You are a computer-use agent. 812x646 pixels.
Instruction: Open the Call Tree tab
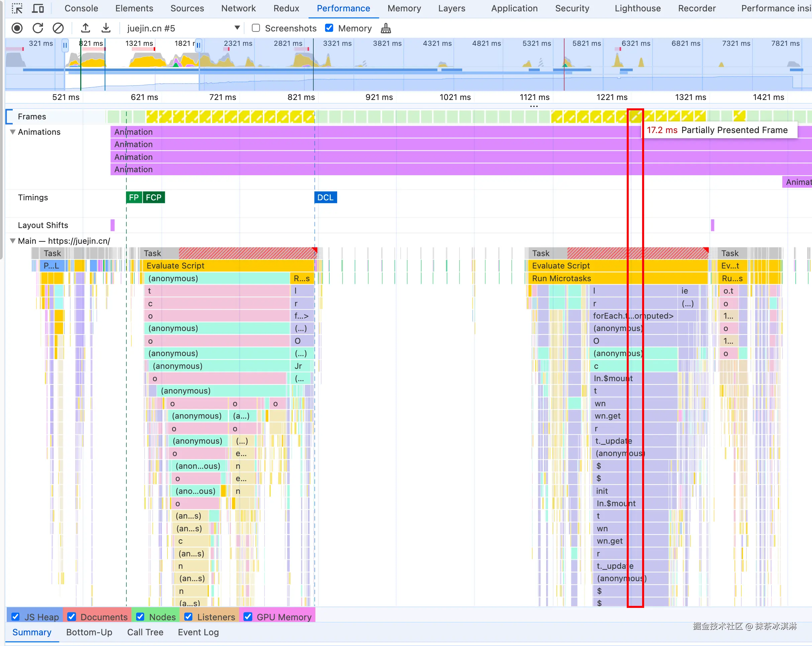tap(145, 632)
